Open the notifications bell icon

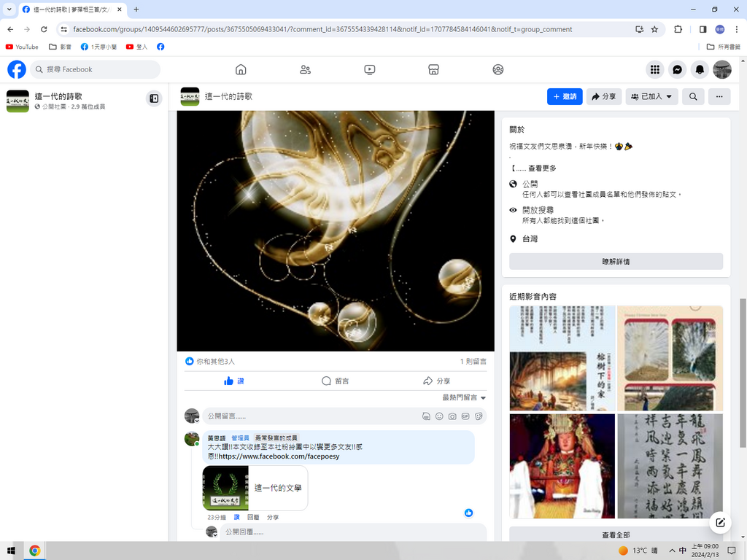(x=700, y=69)
